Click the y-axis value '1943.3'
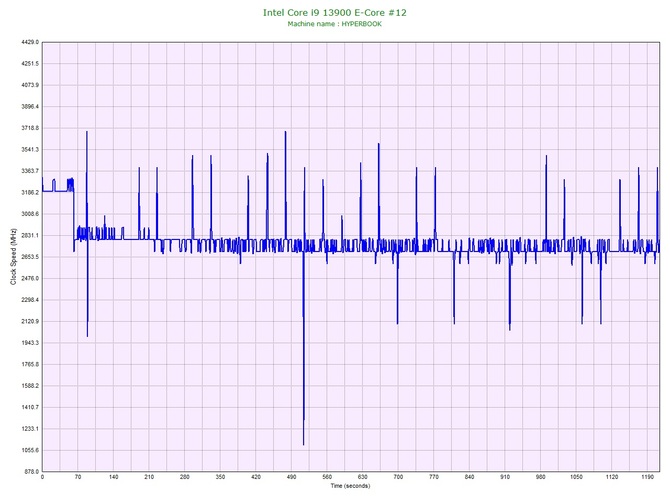The width and height of the screenshot is (670, 503). tap(30, 343)
